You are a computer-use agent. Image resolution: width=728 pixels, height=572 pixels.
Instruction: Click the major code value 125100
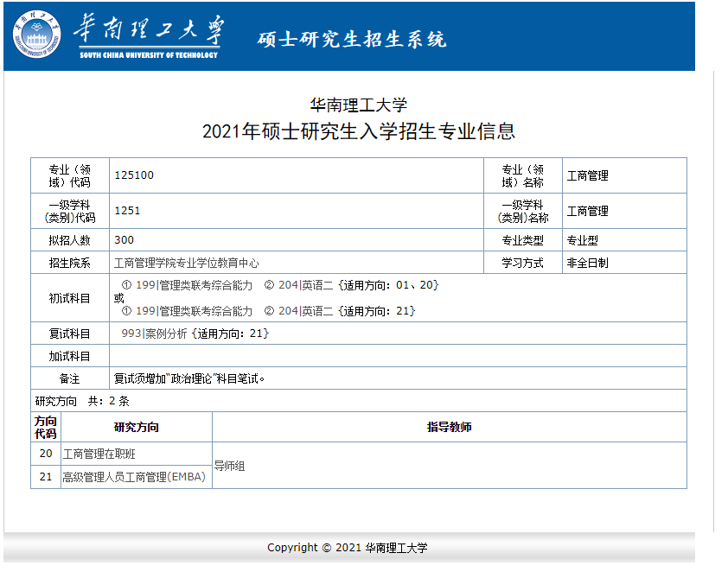click(x=134, y=175)
